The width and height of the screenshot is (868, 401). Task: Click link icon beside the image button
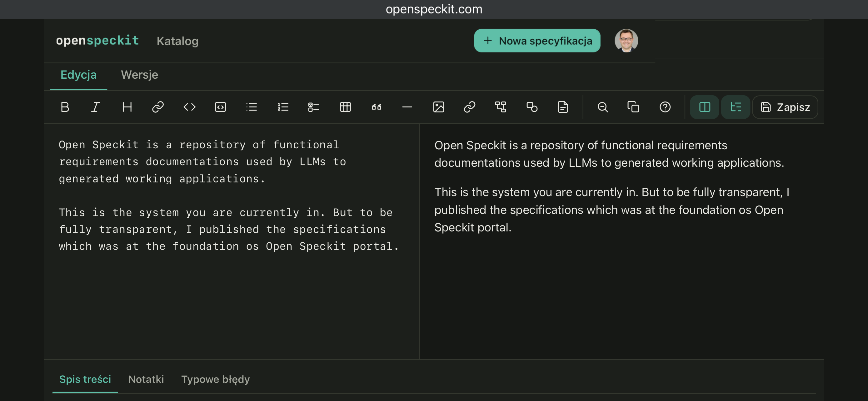pyautogui.click(x=470, y=107)
